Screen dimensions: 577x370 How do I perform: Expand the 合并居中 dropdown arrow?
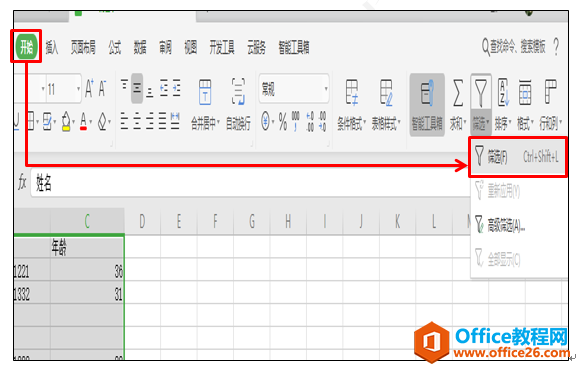tap(218, 122)
